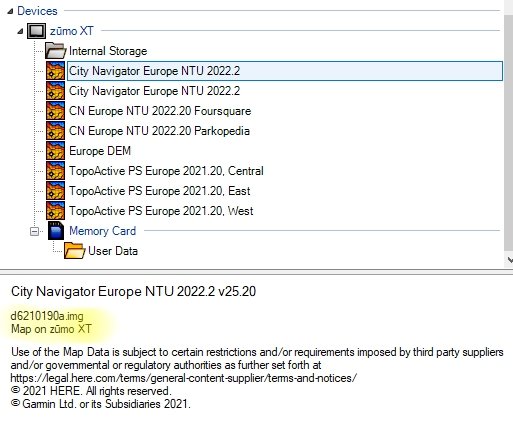Screen dimensions: 513x425
Task: Click the map icon beside CN Europe NTU 2022.20 Parkopedia
Action: point(55,131)
